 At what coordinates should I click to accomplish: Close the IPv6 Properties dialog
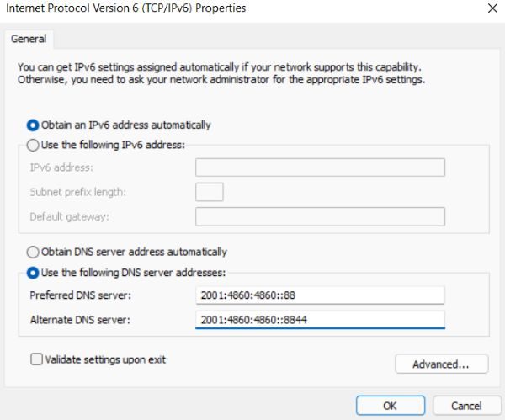492,8
